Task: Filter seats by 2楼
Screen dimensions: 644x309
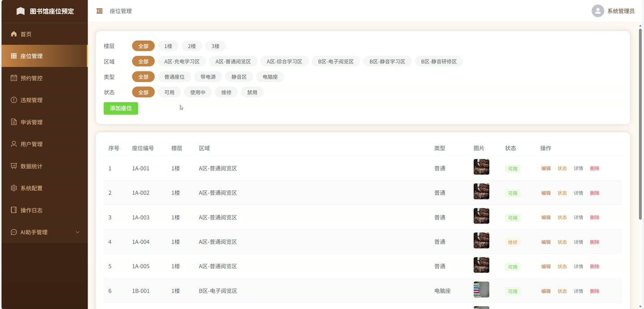Action: tap(192, 46)
